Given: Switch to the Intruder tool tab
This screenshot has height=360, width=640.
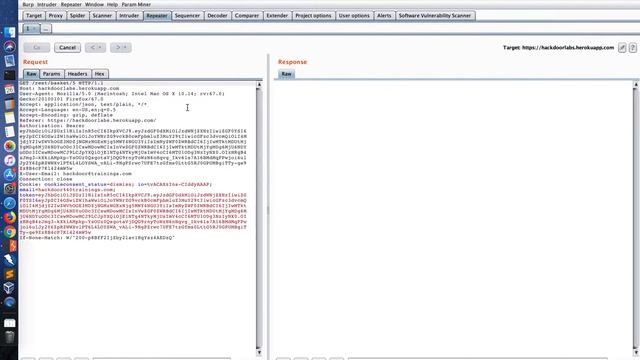Looking at the screenshot, I should (129, 16).
